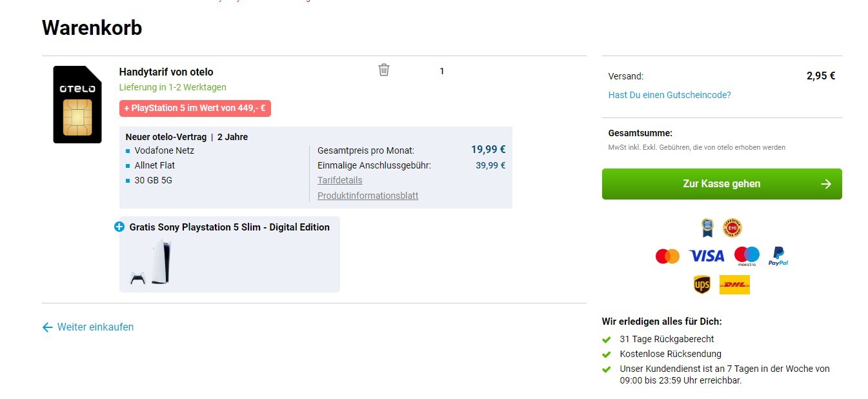The height and width of the screenshot is (399, 868).
Task: Click the quantity value 1
Action: click(x=442, y=71)
